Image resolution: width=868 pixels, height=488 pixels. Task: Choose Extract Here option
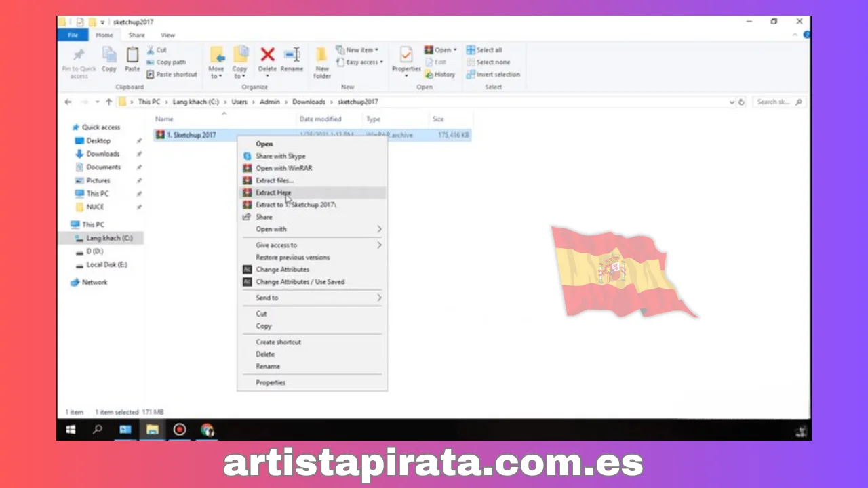point(312,192)
